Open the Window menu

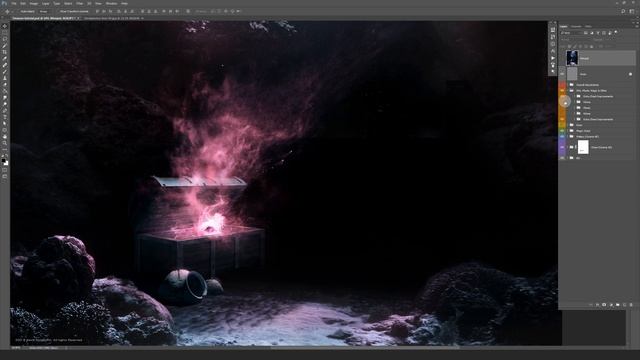click(111, 3)
